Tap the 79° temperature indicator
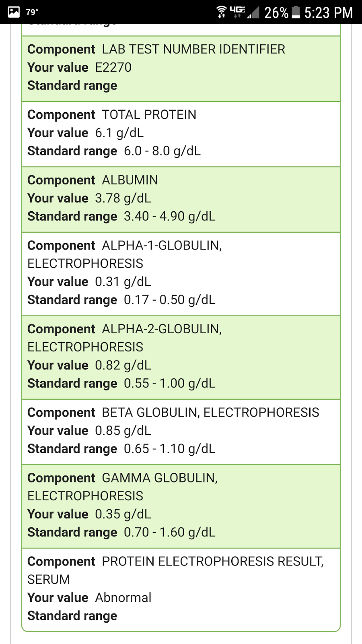The height and width of the screenshot is (644, 362). tap(32, 12)
